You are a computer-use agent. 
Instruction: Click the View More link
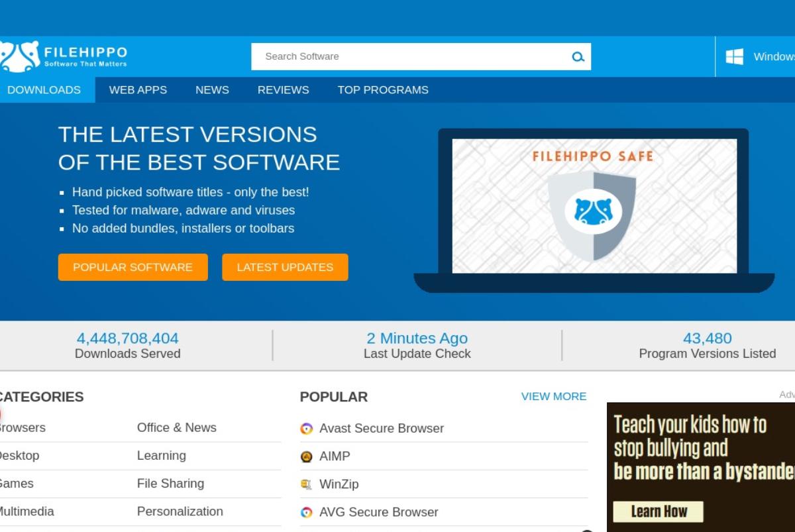[554, 396]
